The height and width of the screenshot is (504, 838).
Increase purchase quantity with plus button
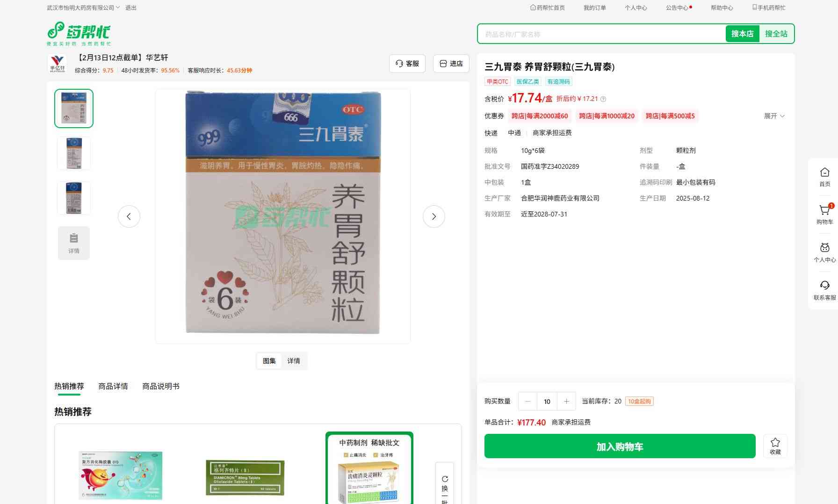566,401
